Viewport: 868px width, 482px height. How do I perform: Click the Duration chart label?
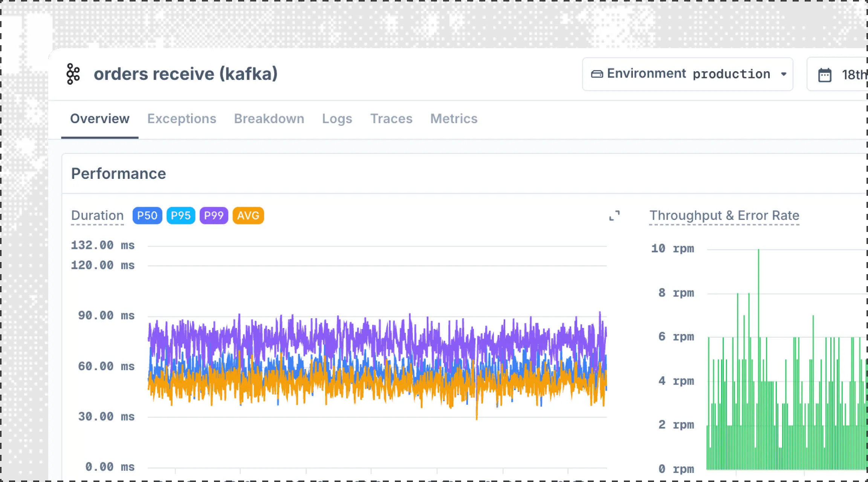click(97, 215)
